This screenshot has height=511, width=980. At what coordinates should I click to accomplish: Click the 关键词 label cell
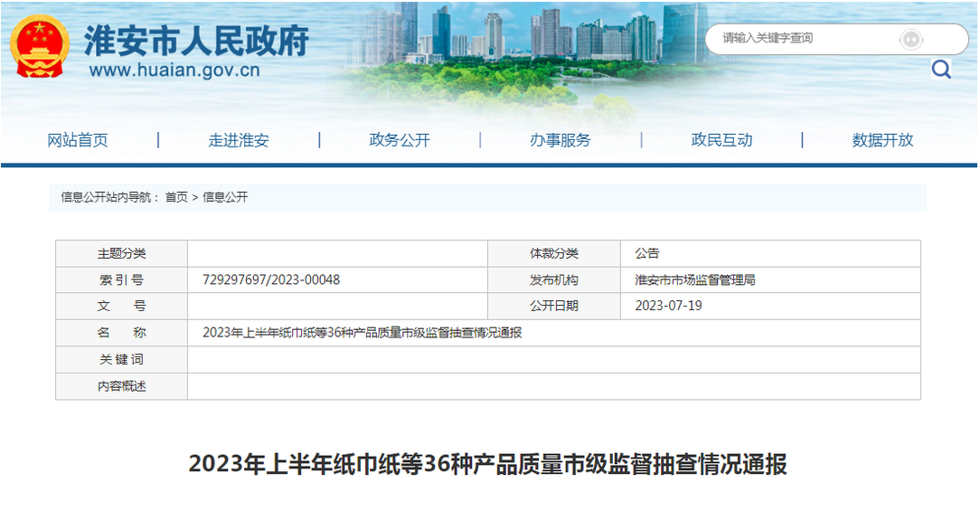(121, 360)
